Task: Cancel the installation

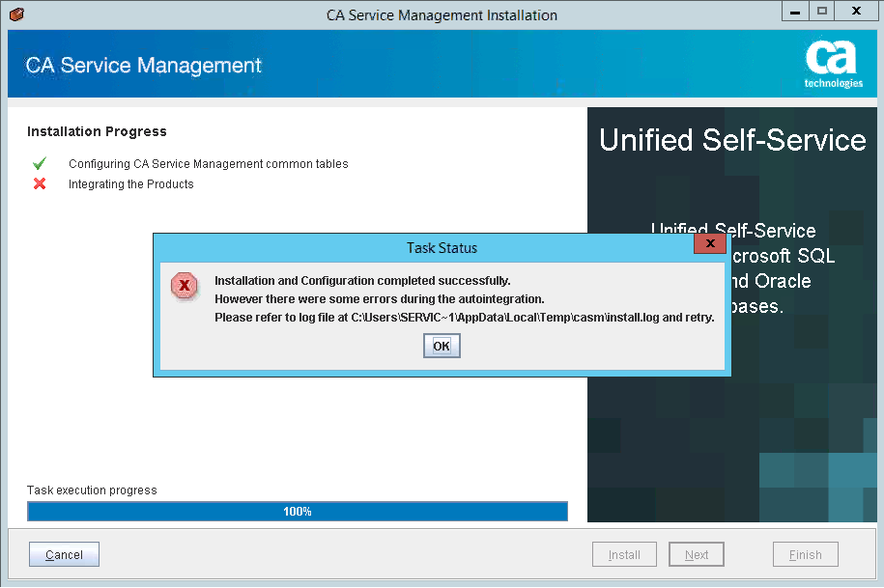Action: point(64,555)
